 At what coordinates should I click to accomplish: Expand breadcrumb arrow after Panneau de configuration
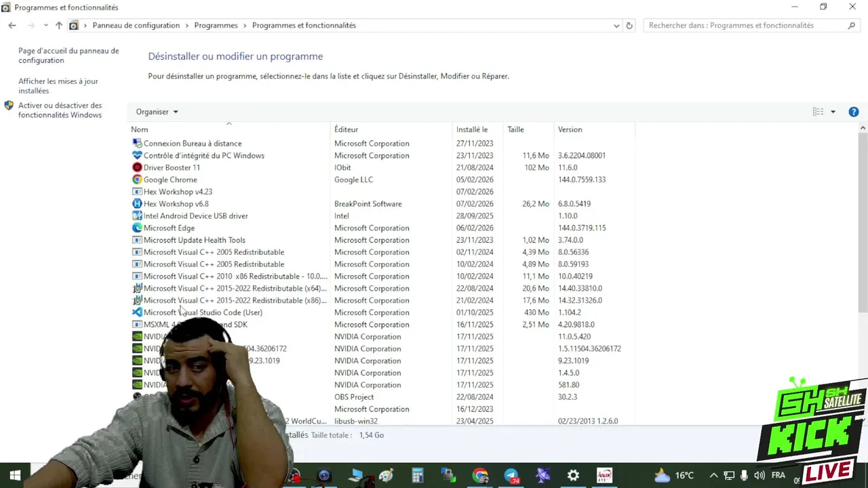point(187,26)
